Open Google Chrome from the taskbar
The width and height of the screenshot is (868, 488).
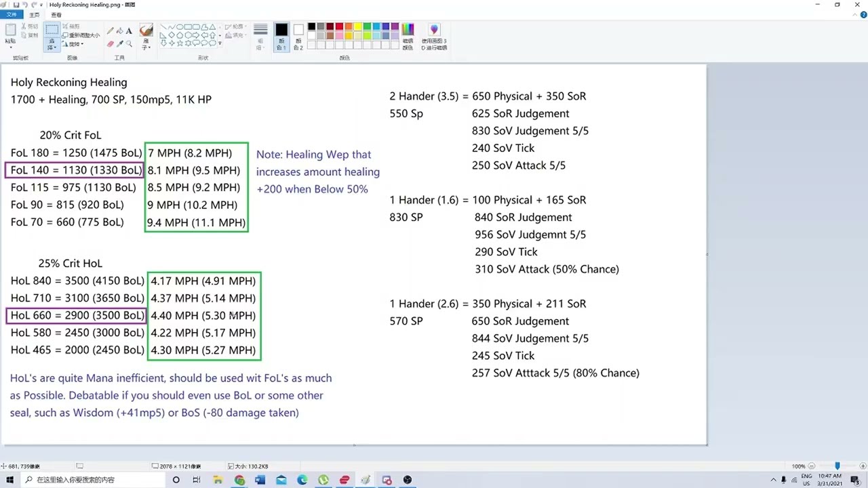(x=239, y=480)
